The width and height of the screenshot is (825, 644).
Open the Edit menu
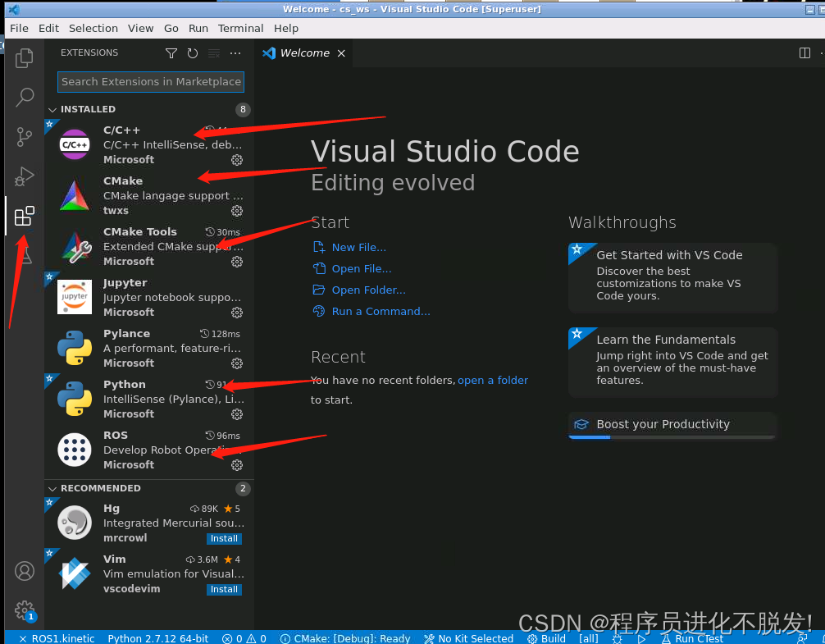click(x=48, y=29)
